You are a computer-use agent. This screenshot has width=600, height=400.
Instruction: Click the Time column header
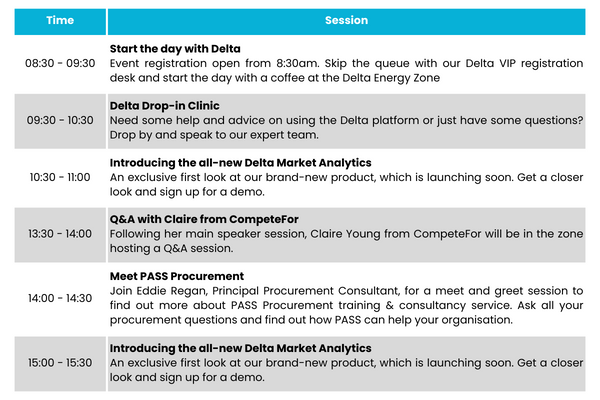coord(60,21)
